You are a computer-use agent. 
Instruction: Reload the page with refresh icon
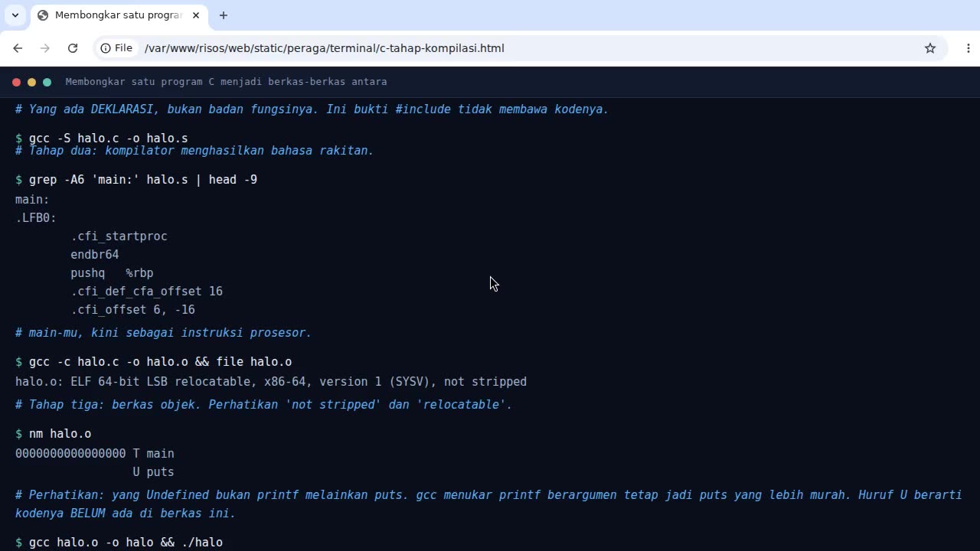[73, 48]
